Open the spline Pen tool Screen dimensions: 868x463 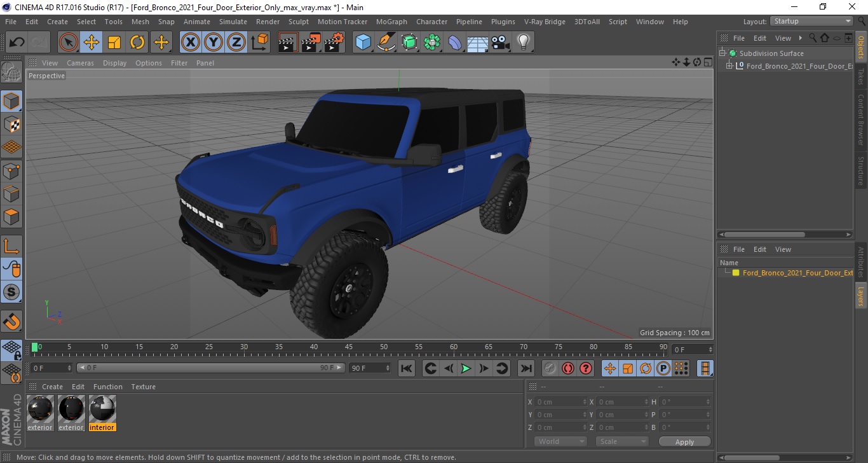386,43
